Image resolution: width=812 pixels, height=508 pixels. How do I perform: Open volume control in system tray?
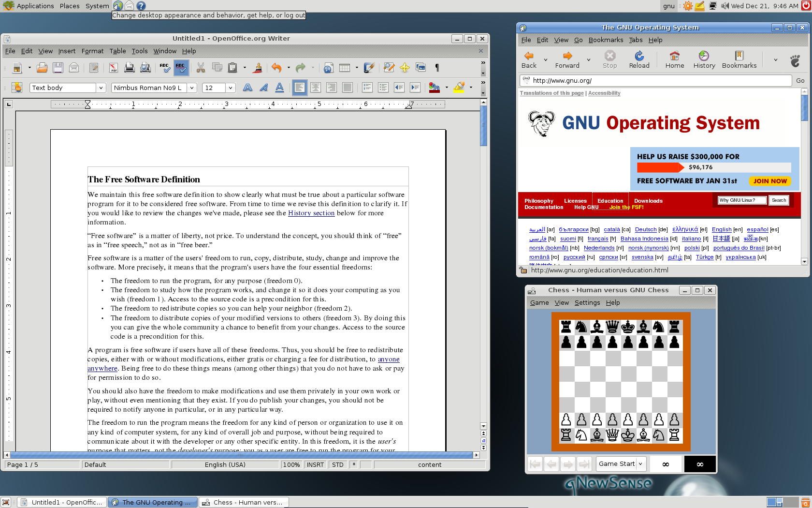pos(725,6)
